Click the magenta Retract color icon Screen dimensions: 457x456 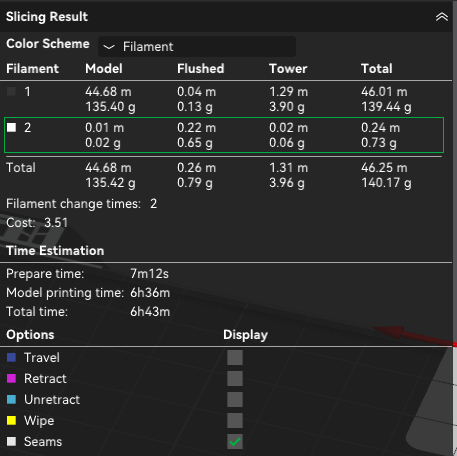(x=11, y=379)
